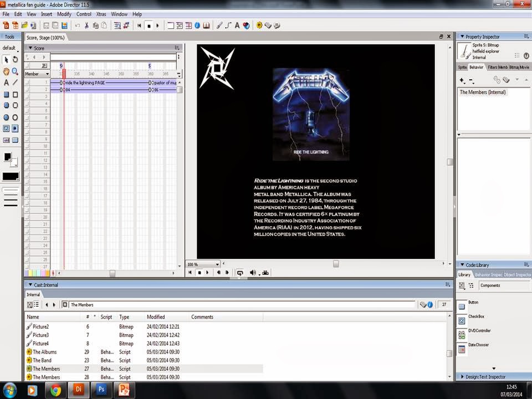
Task: Select The Members (Internal) behavior entry
Action: point(483,92)
